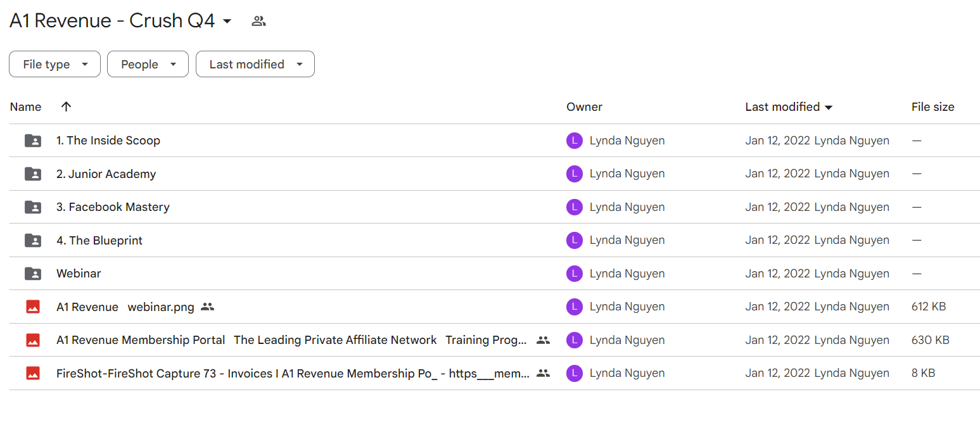Click owner name Lynda Nguyen in Webinar folder row

point(627,274)
